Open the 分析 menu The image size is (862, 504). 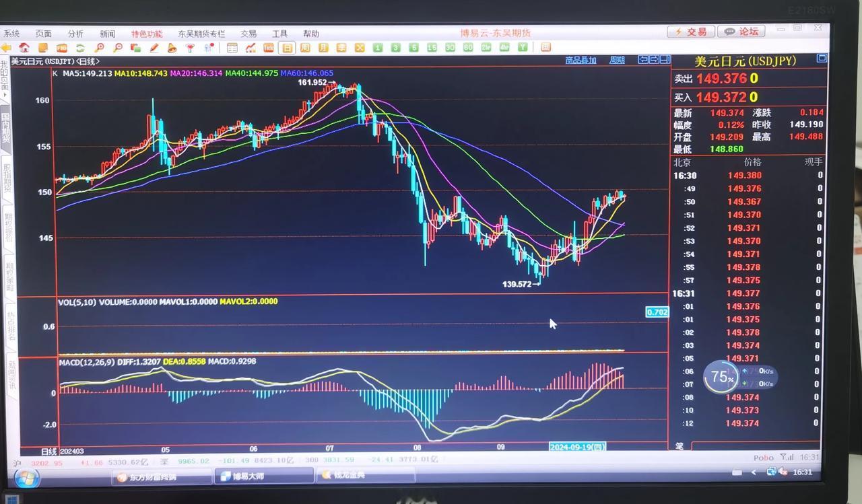[75, 34]
